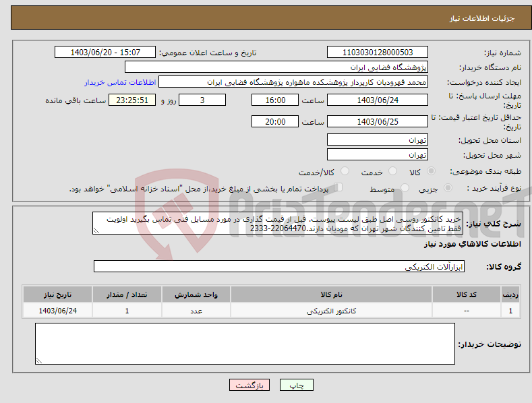Screen dimensions: 532x403
Task: Click the empty buyer notes textarea
Action: pos(245,344)
